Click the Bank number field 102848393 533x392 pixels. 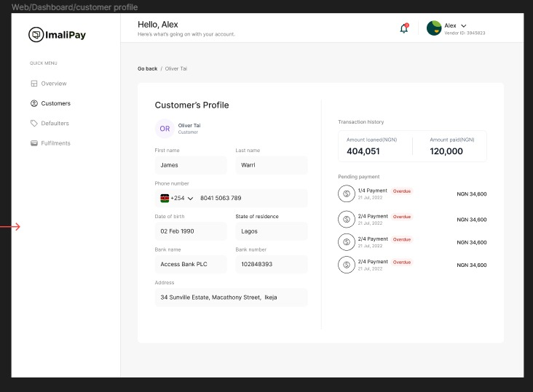272,265
